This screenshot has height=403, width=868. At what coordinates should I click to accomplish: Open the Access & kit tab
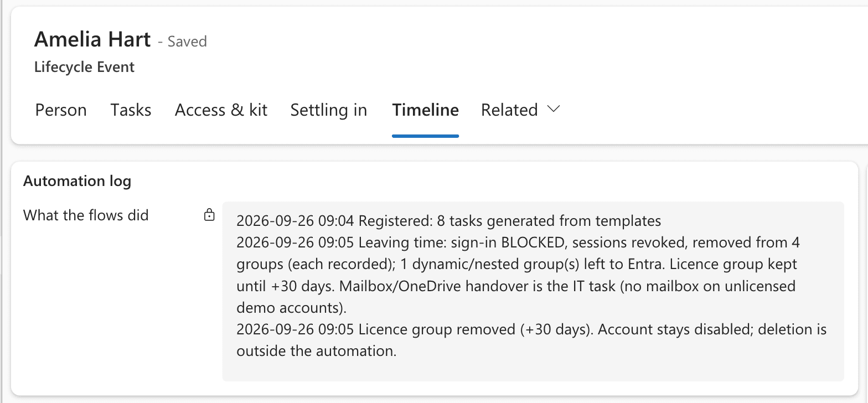221,110
